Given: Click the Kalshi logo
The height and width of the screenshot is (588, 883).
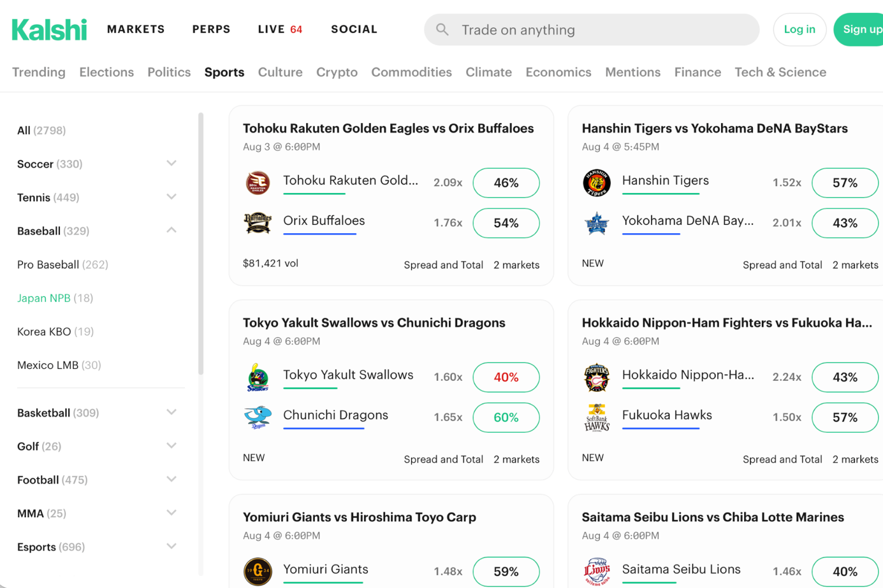Looking at the screenshot, I should pyautogui.click(x=49, y=29).
